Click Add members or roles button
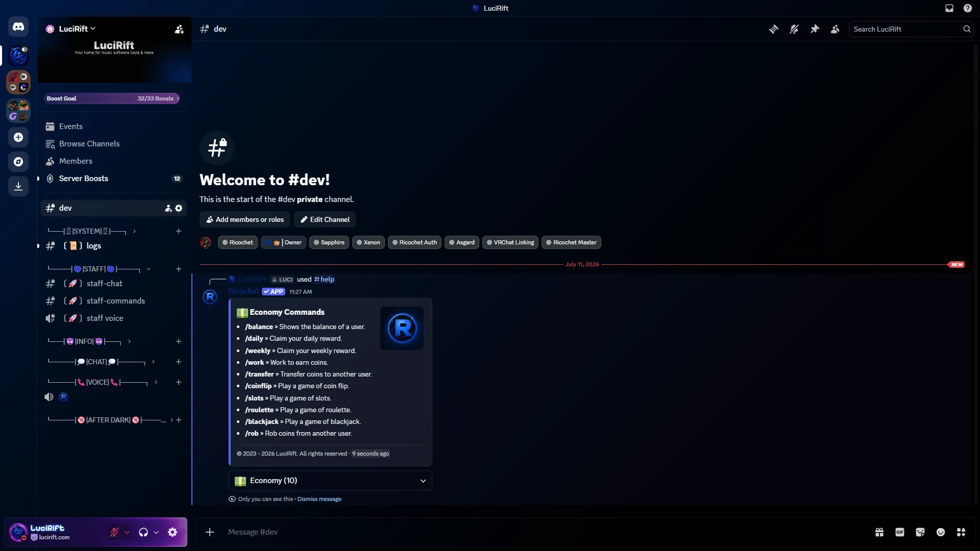The width and height of the screenshot is (980, 551). 244,219
